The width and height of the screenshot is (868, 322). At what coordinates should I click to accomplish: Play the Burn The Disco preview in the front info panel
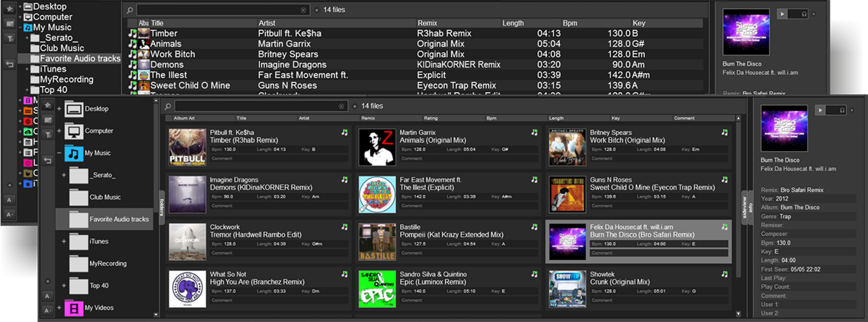820,110
